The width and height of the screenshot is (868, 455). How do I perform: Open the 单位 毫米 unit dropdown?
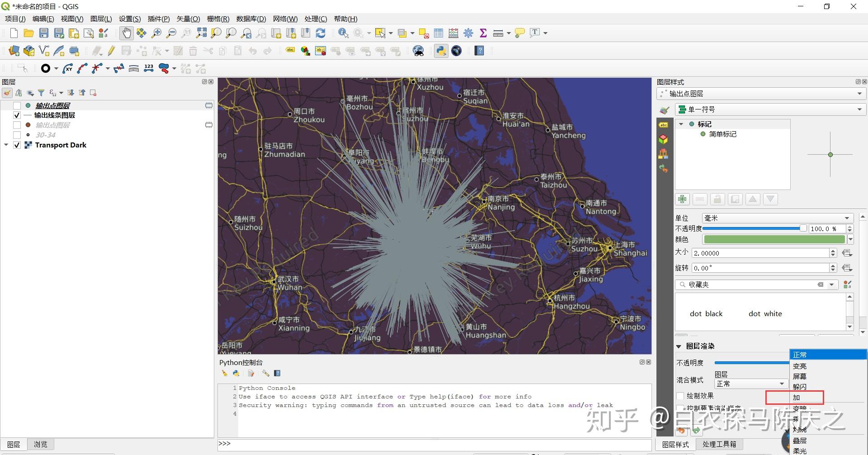(x=777, y=218)
